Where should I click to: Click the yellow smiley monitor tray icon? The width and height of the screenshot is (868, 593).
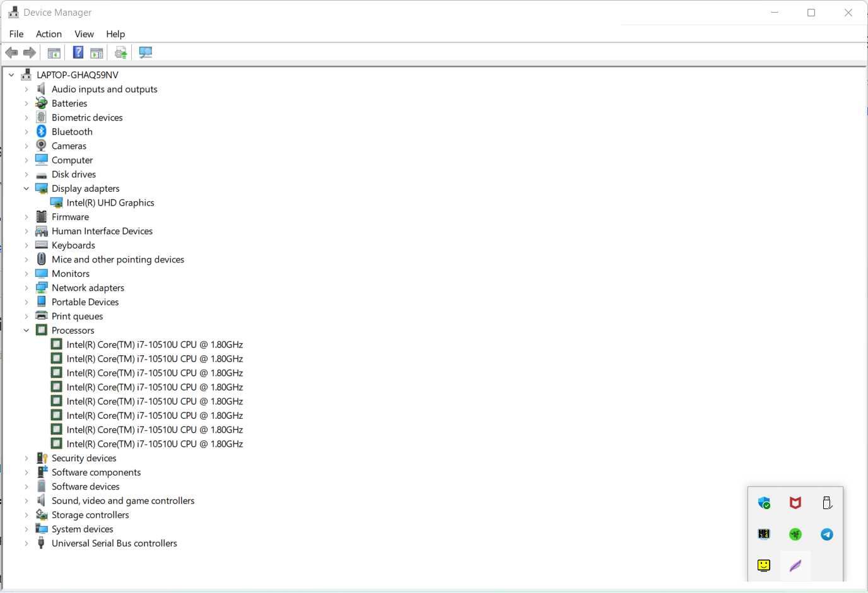764,565
